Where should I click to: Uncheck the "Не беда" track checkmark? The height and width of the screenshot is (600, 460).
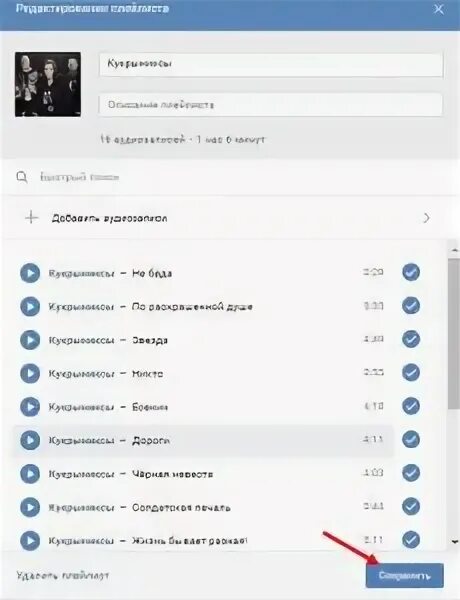click(x=411, y=272)
